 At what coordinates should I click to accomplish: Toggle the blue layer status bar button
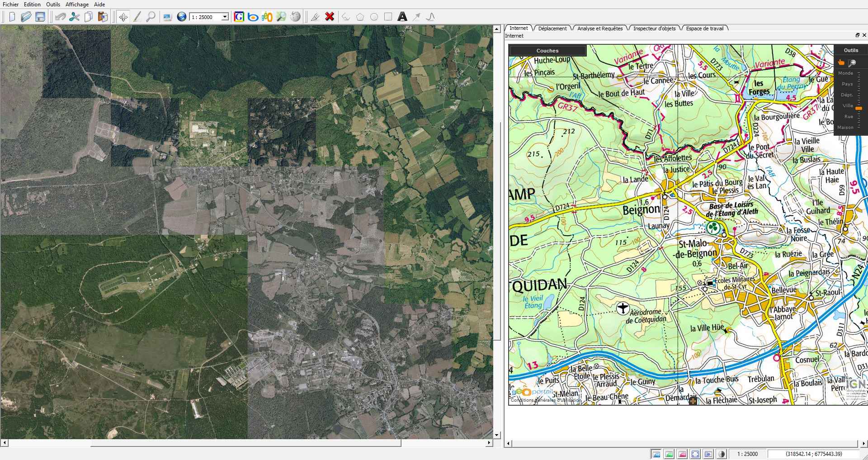656,454
